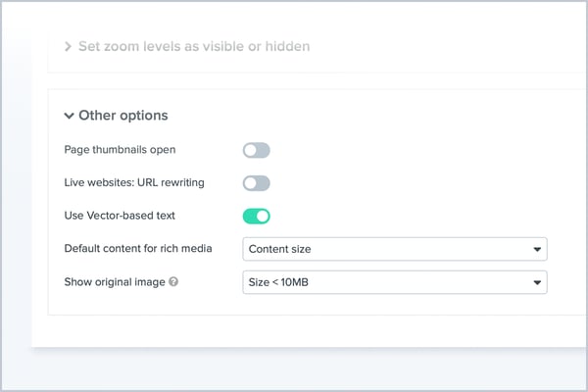Open the Show original image dropdown
Image resolution: width=588 pixels, height=392 pixels.
click(x=394, y=282)
